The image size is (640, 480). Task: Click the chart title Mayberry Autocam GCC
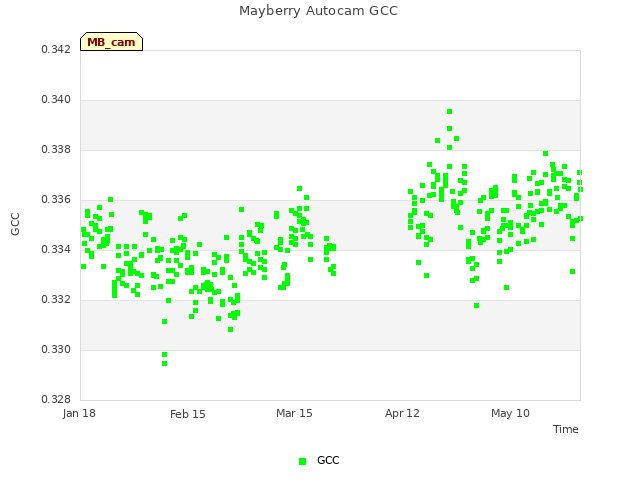(x=318, y=11)
